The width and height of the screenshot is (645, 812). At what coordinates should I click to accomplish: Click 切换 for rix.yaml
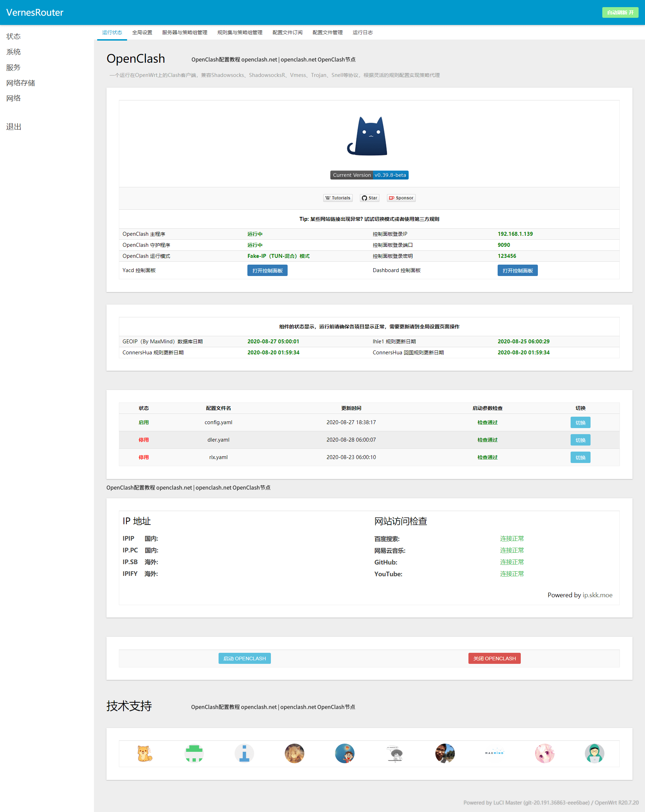pos(580,457)
